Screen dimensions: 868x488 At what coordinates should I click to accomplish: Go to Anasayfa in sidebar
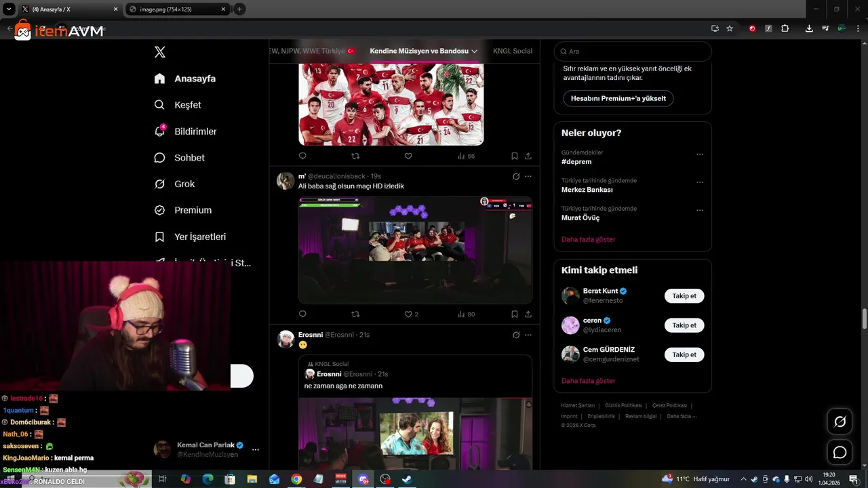click(x=185, y=79)
